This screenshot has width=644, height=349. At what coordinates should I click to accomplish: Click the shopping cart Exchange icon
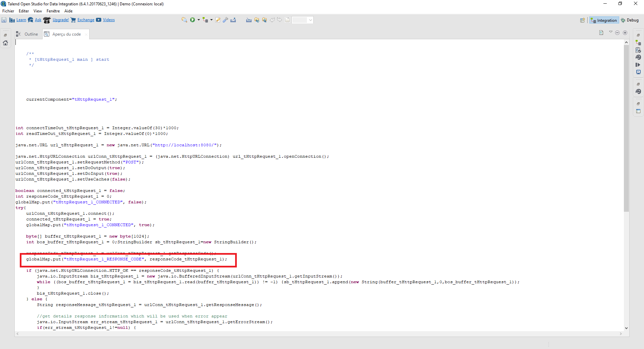pos(73,20)
